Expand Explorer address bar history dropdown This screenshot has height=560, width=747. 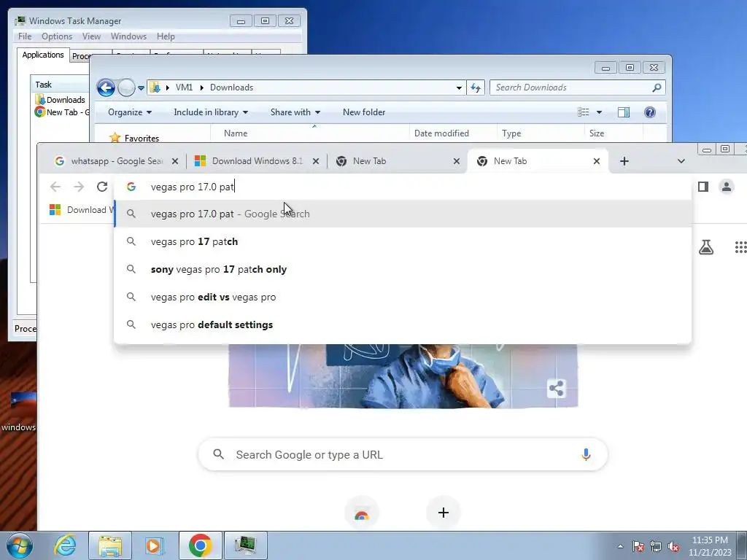click(459, 88)
